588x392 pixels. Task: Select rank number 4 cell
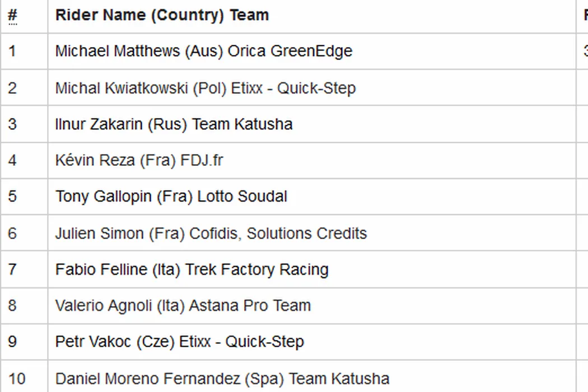(x=12, y=161)
